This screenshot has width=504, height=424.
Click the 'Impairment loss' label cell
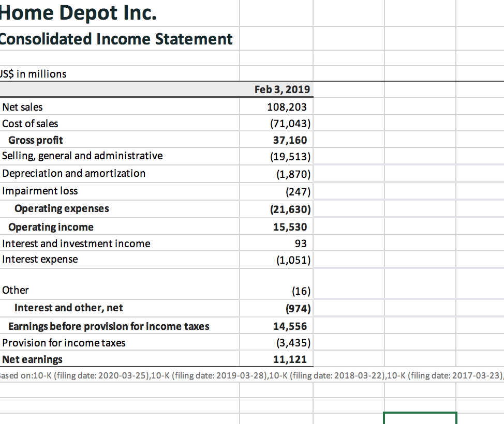(120, 191)
